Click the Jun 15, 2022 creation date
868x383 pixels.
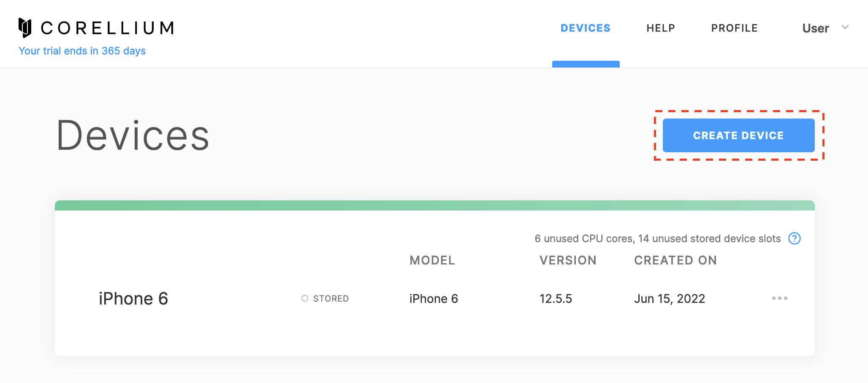pos(670,299)
